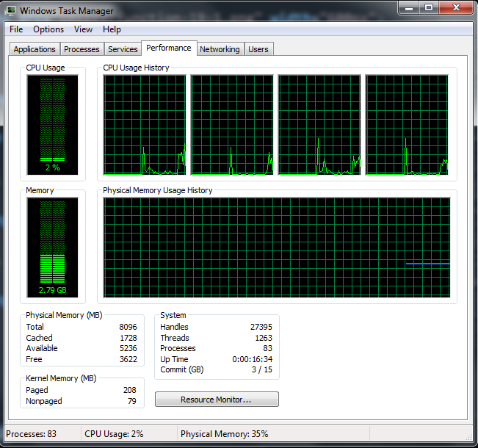478x448 pixels.
Task: Switch to the Services tab
Action: coord(123,49)
